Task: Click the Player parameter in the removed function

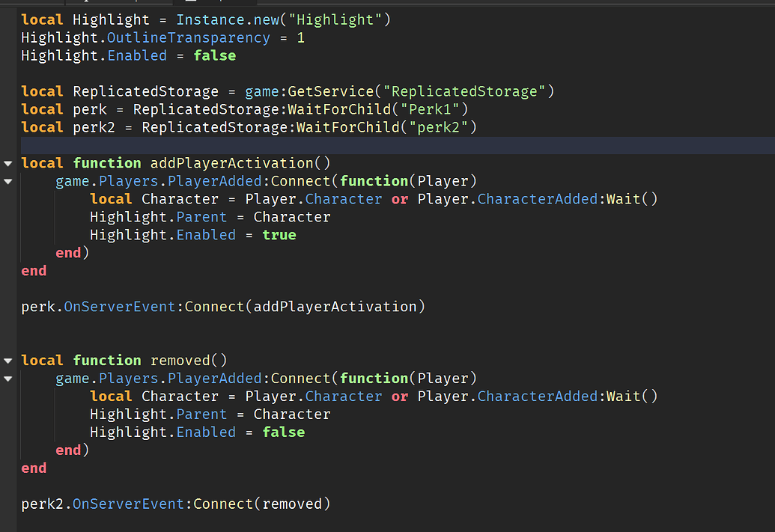Action: point(443,378)
